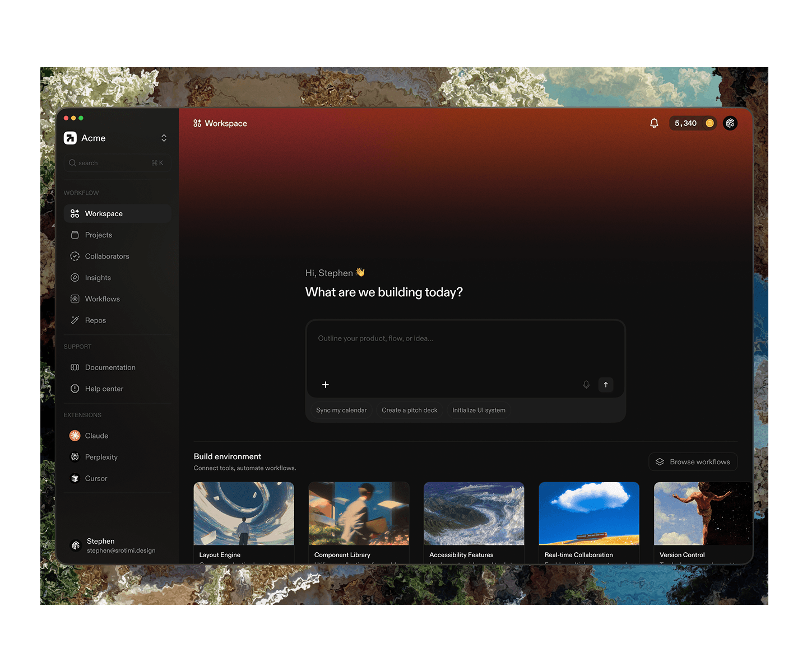Image resolution: width=807 pixels, height=672 pixels.
Task: Go to Projects section
Action: click(117, 235)
